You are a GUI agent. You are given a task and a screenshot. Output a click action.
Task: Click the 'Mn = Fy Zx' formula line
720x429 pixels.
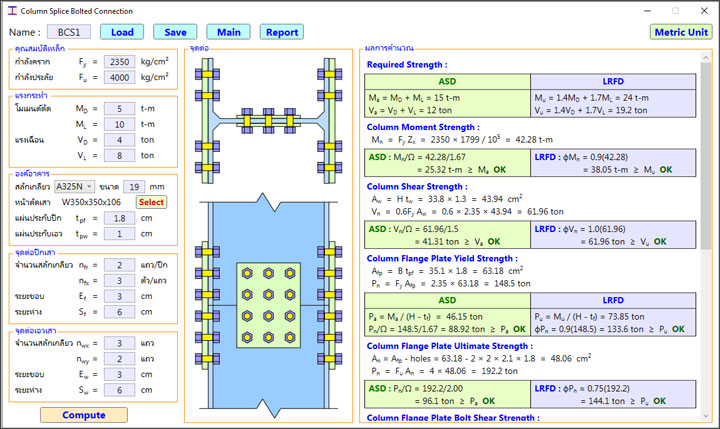click(462, 140)
